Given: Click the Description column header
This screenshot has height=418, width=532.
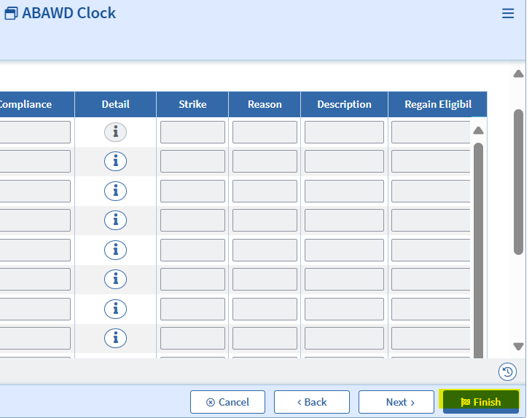Looking at the screenshot, I should [344, 104].
